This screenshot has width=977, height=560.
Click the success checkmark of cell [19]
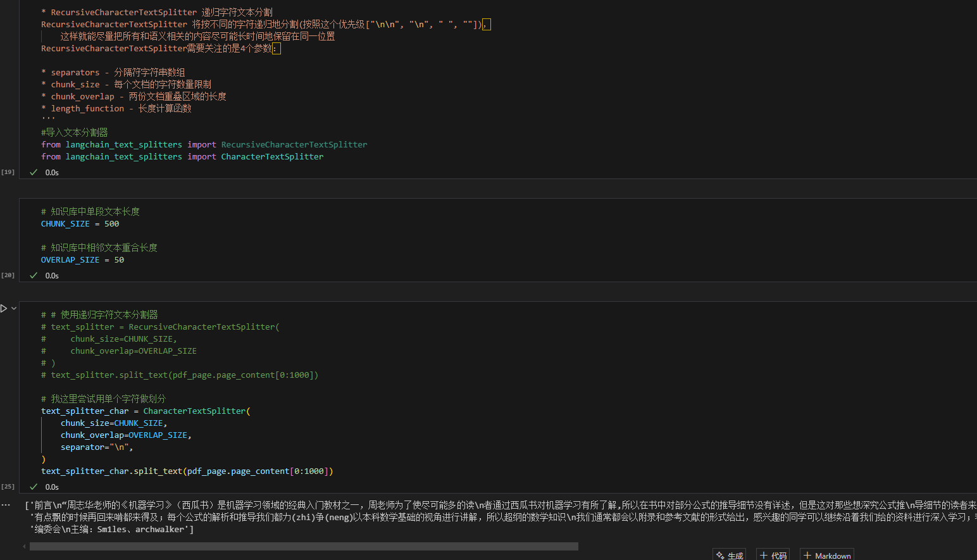(34, 172)
